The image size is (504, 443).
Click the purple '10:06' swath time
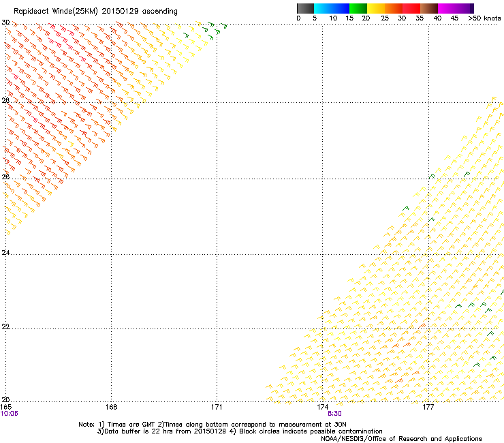pos(10,414)
